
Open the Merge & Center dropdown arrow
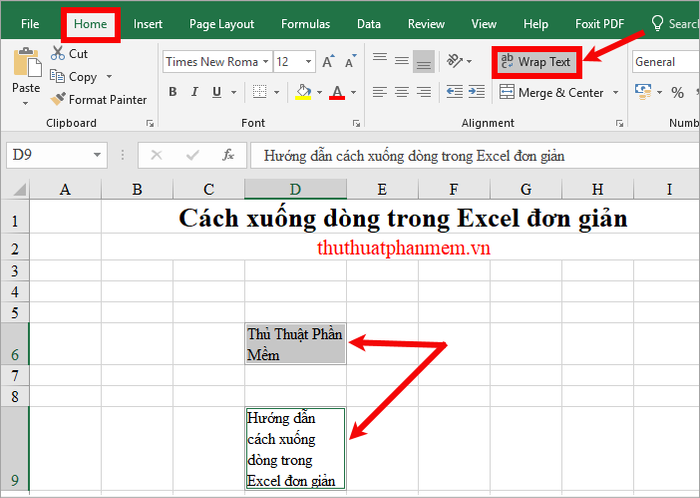616,92
